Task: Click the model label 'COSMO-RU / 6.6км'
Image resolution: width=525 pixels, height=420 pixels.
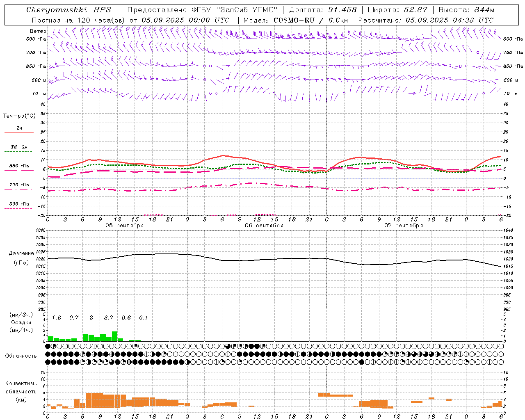Action: tap(311, 20)
